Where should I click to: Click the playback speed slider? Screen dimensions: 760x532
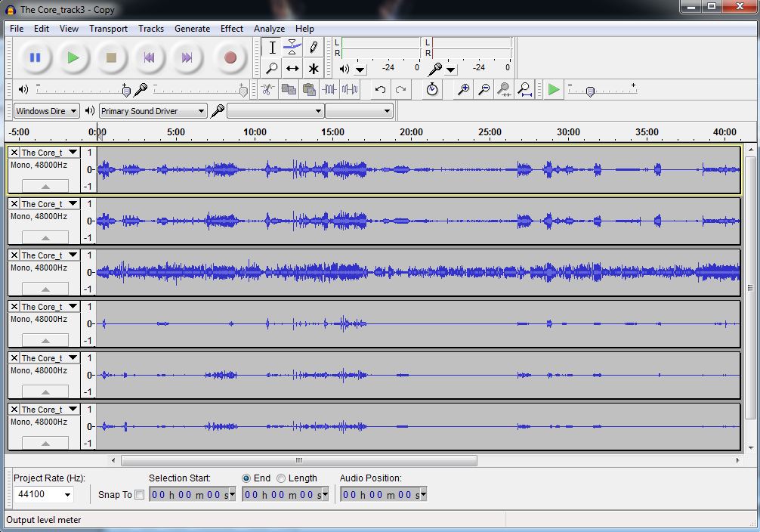(590, 91)
